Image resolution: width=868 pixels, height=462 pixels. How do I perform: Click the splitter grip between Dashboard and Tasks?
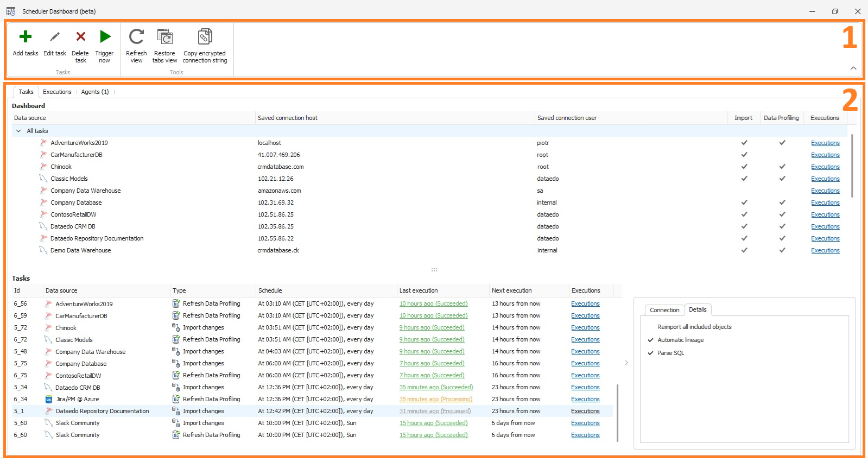click(x=434, y=269)
